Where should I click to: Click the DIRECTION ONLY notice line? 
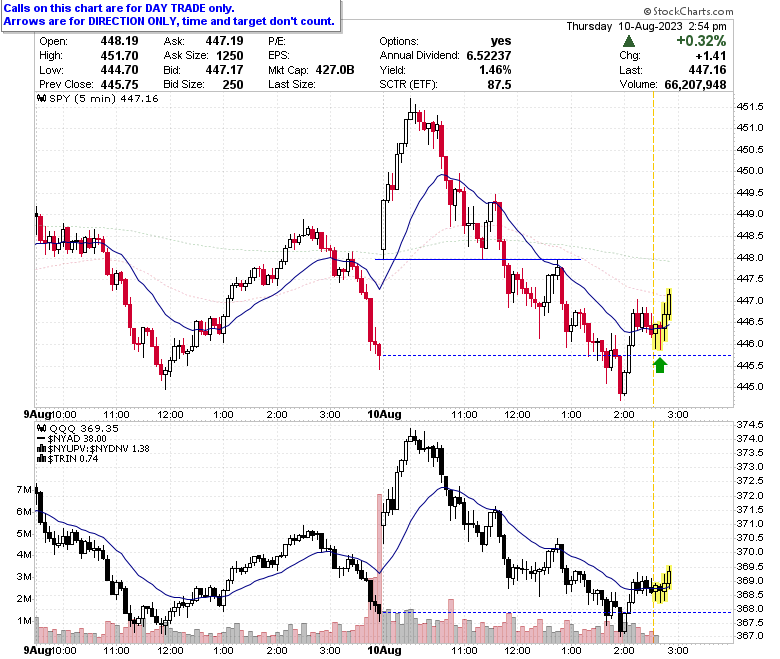pos(169,21)
